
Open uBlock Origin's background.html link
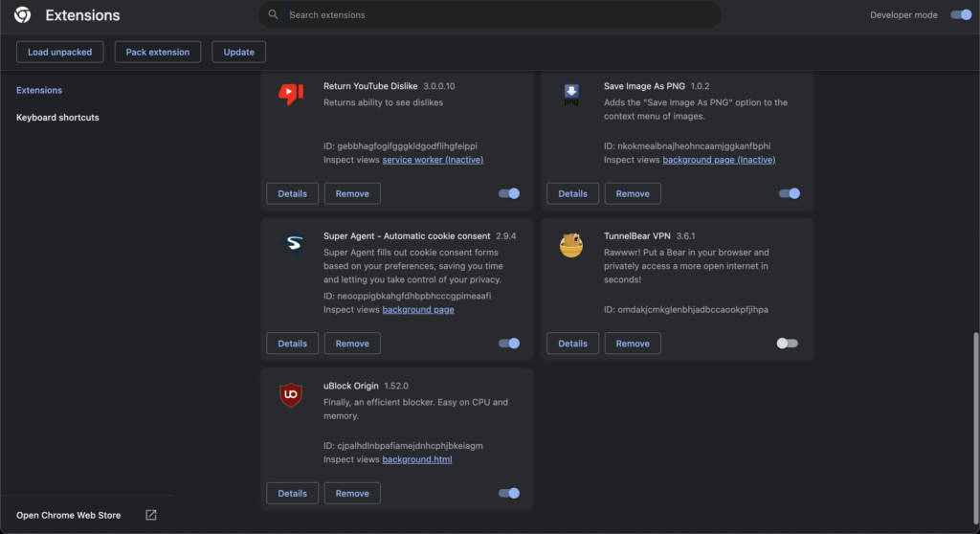click(417, 459)
